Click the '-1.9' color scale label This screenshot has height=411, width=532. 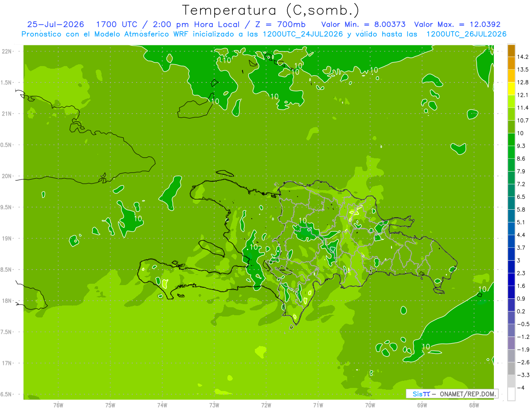point(523,349)
